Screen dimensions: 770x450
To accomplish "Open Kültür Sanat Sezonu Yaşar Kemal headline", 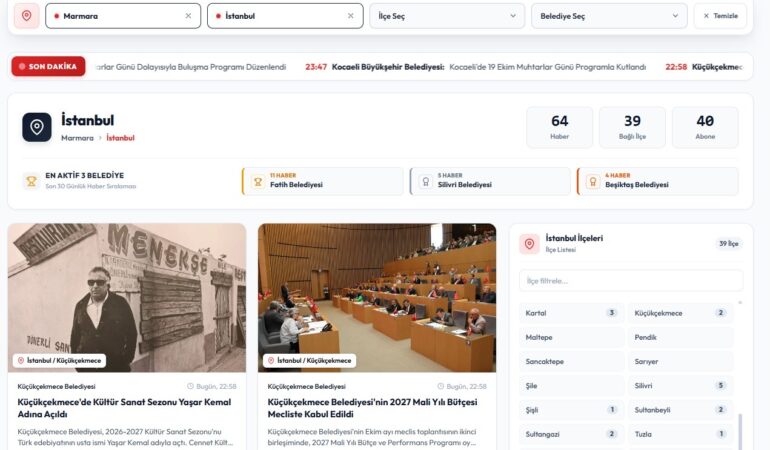I will (x=124, y=408).
